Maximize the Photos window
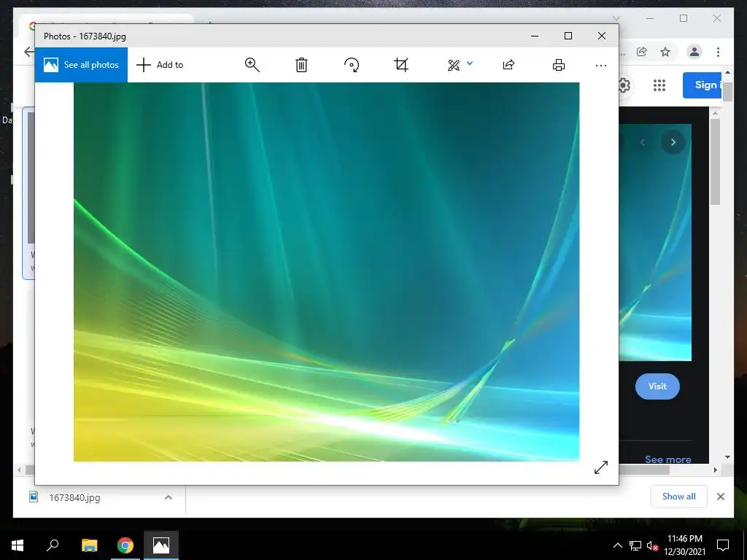The image size is (747, 560). [568, 36]
